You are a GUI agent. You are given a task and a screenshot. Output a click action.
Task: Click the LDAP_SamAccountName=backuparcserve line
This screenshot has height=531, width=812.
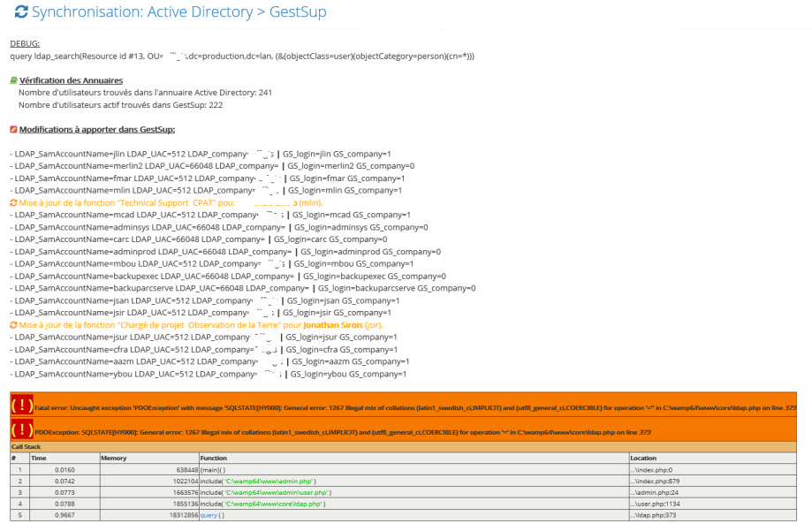coord(243,289)
